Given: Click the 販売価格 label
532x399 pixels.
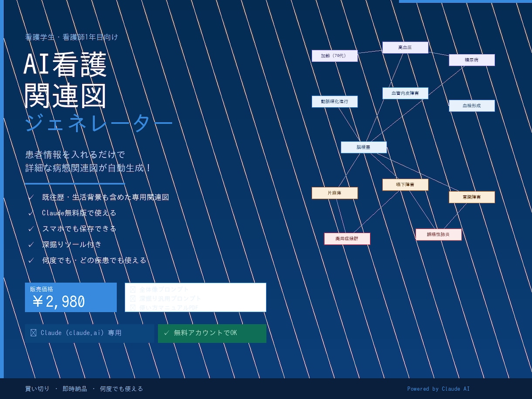Looking at the screenshot, I should pyautogui.click(x=41, y=290).
